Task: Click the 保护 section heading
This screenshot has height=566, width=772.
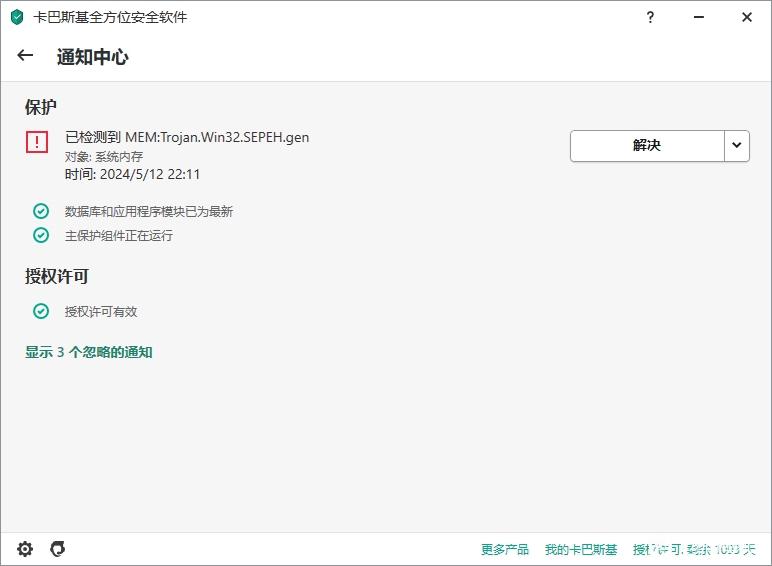Action: pos(41,107)
